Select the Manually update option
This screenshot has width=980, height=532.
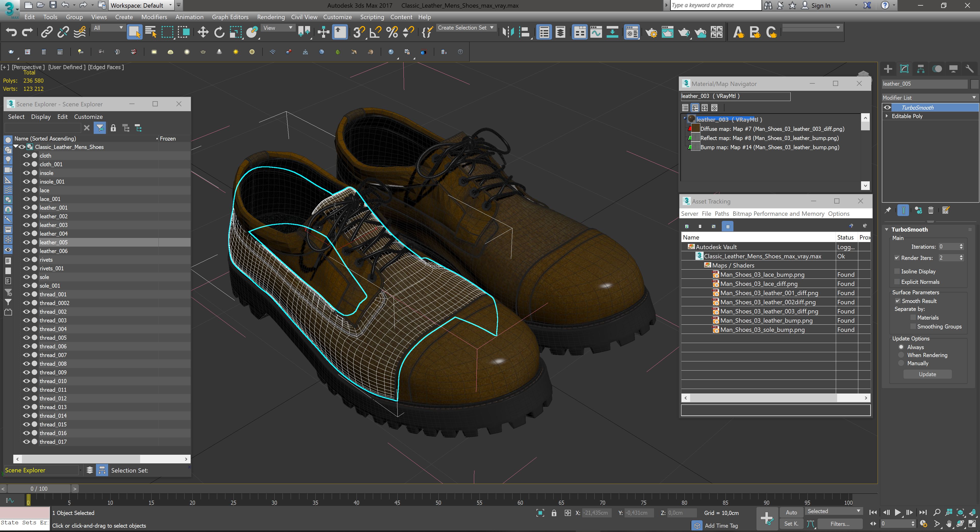901,363
